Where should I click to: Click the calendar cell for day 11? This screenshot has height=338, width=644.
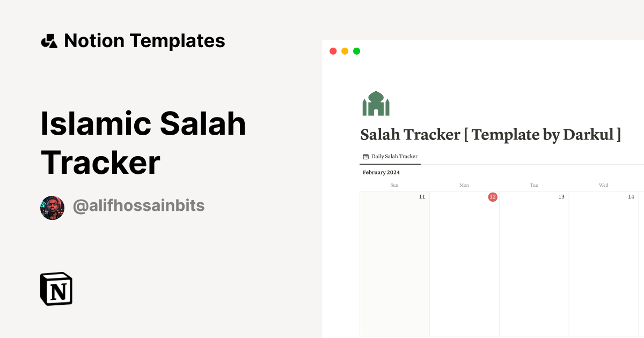[x=394, y=263]
